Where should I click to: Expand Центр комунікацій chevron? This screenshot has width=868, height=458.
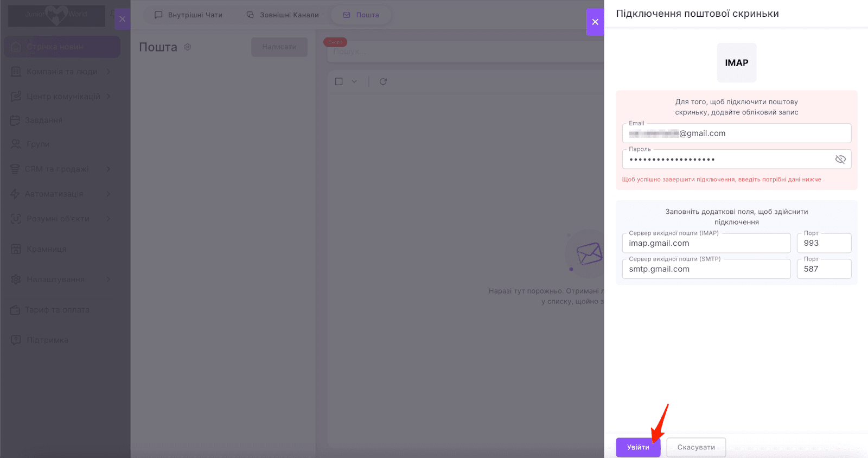pos(108,97)
